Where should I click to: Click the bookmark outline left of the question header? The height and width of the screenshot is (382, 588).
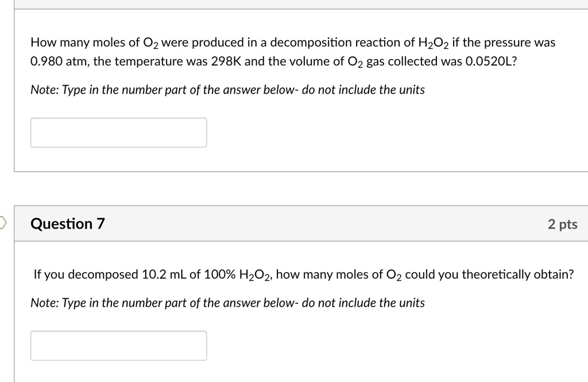2,223
